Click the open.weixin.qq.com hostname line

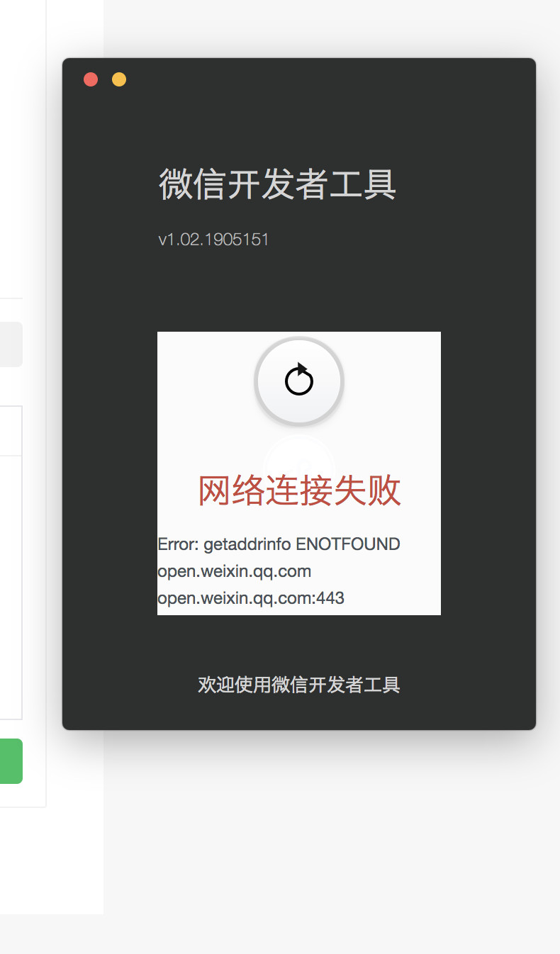234,571
